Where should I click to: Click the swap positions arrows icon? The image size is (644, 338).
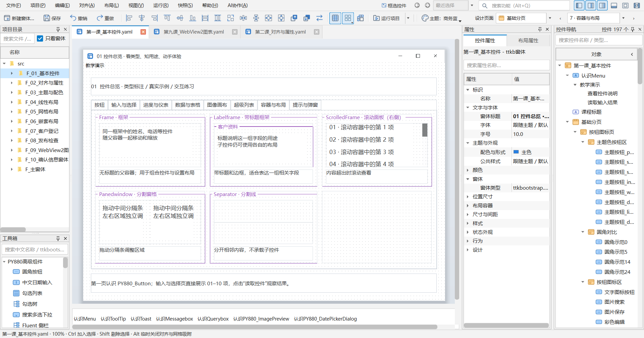click(319, 18)
